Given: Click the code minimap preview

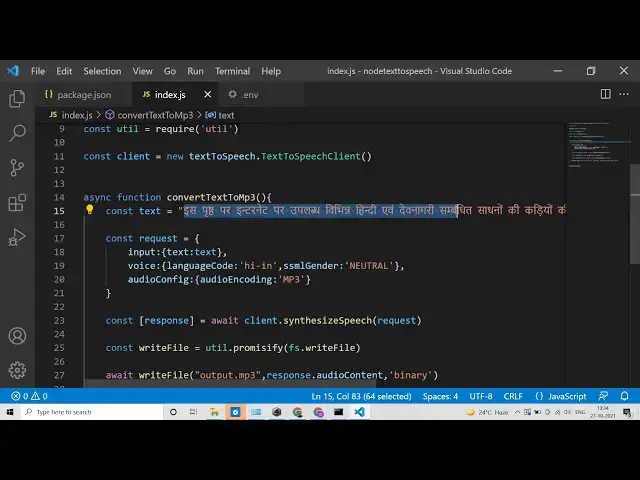Looking at the screenshot, I should click(x=598, y=144).
